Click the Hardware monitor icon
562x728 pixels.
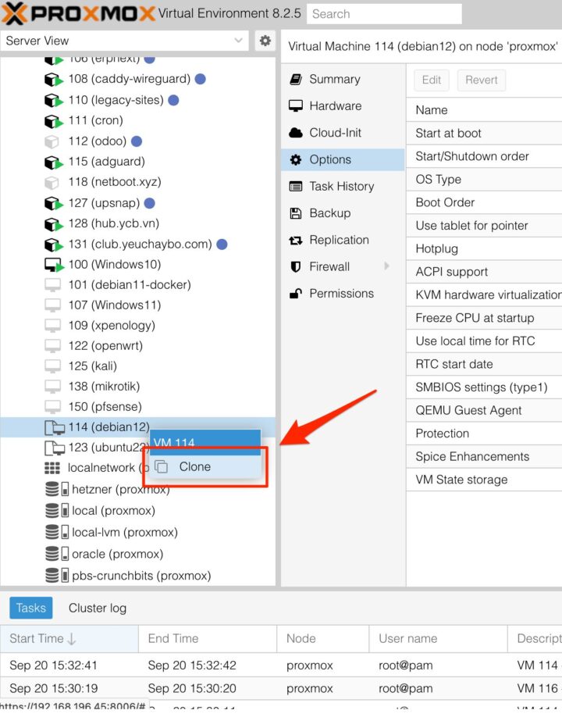point(296,106)
